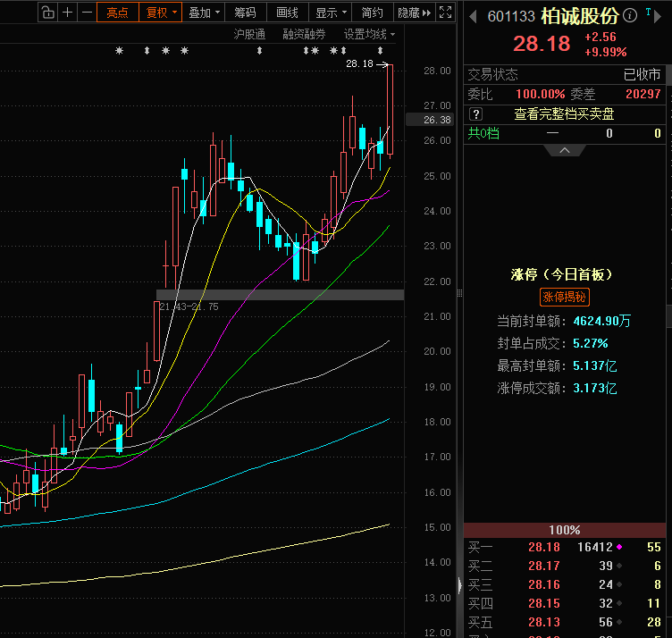This screenshot has width=672, height=638.
Task: Click the question mark help icon
Action: (x=475, y=114)
